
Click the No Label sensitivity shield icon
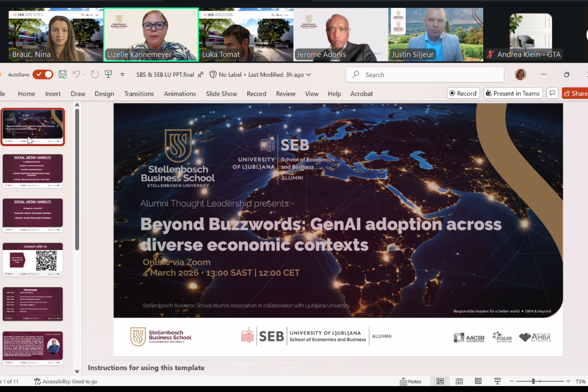(x=213, y=74)
